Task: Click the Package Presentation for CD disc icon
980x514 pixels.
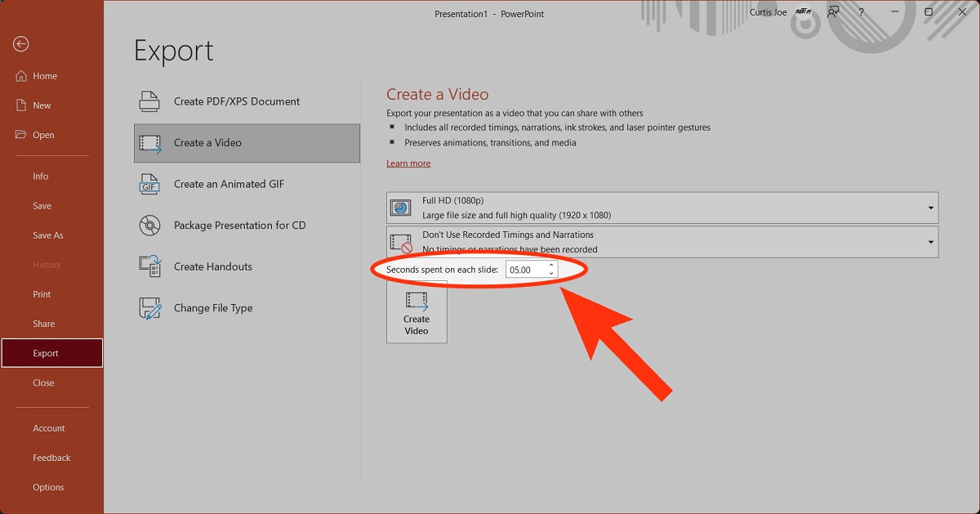Action: (149, 226)
